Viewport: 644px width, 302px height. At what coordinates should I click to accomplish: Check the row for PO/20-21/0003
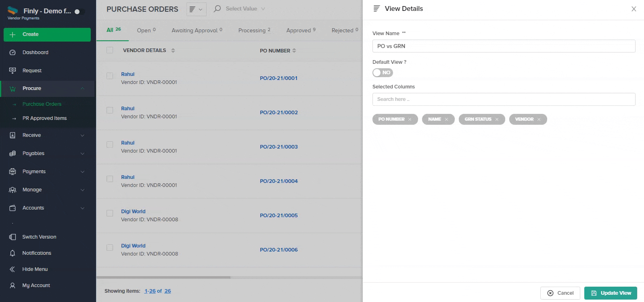[x=110, y=144]
